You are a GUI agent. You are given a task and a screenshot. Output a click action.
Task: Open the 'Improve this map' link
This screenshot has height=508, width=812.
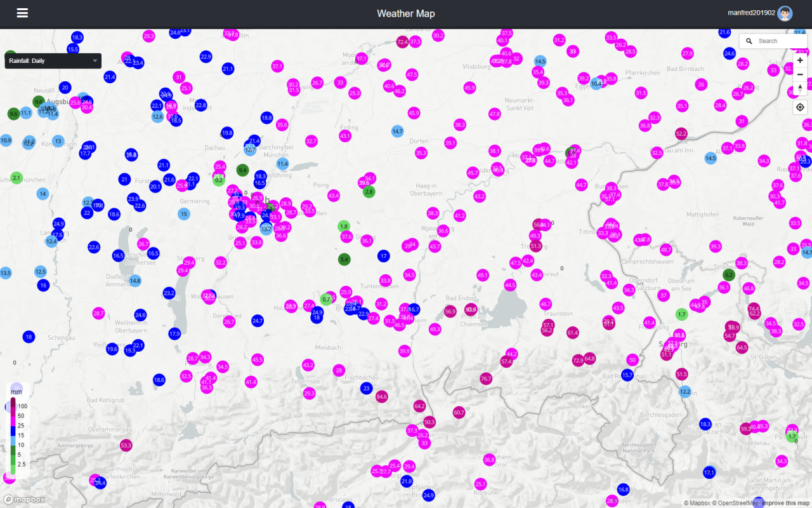pos(785,503)
